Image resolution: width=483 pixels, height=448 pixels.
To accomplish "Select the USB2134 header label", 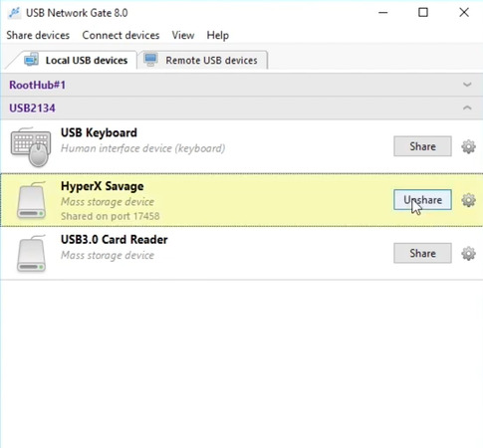I will [x=32, y=109].
